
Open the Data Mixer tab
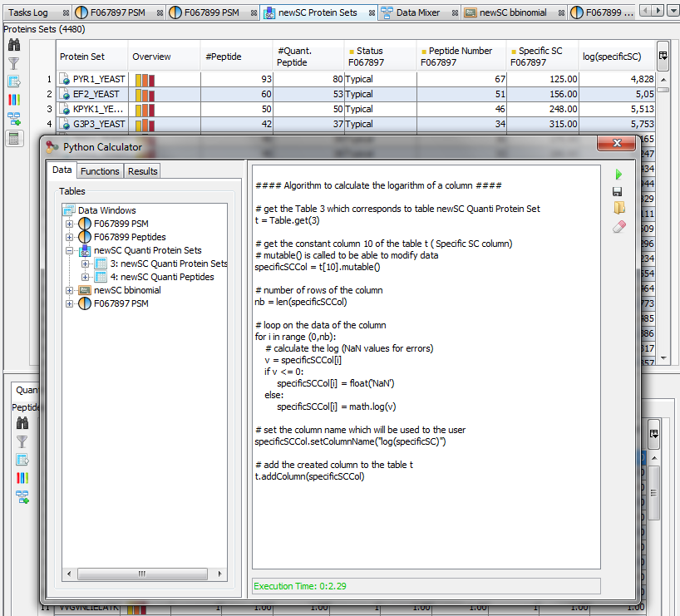click(417, 12)
